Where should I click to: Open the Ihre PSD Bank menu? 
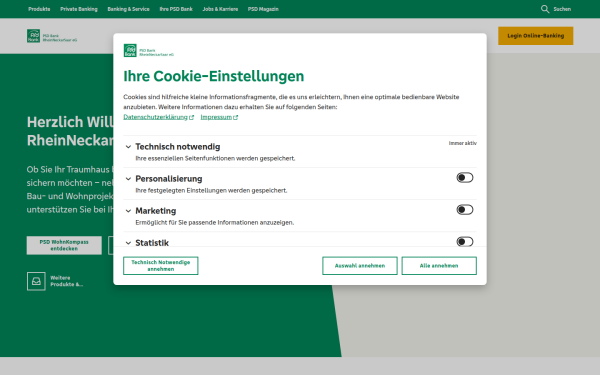pyautogui.click(x=176, y=9)
